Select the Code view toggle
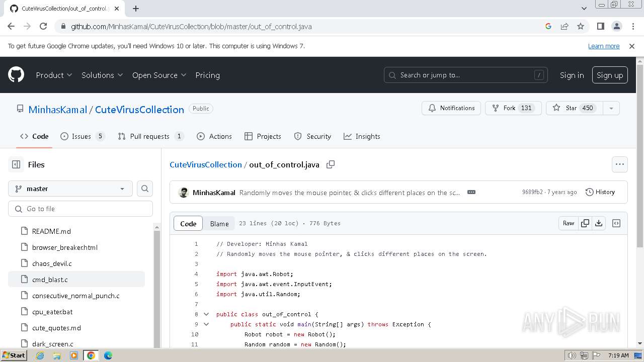 click(x=188, y=224)
